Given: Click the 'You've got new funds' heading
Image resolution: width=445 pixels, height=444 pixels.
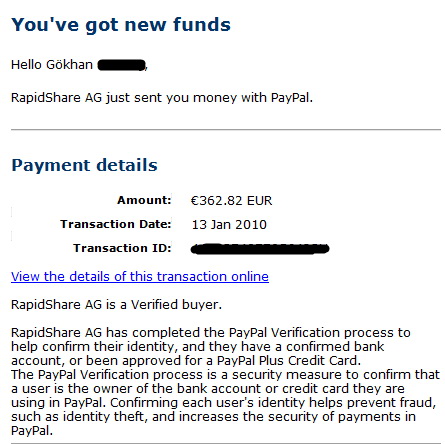Looking at the screenshot, I should [x=121, y=25].
